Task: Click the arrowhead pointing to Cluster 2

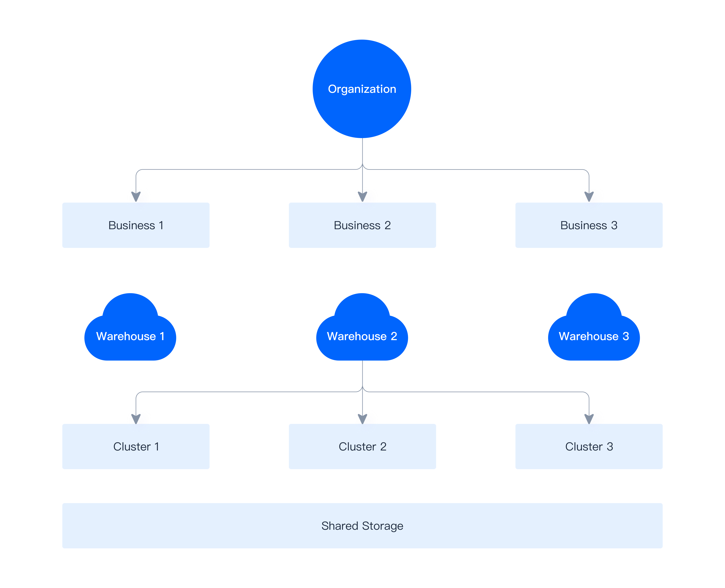Action: click(362, 419)
